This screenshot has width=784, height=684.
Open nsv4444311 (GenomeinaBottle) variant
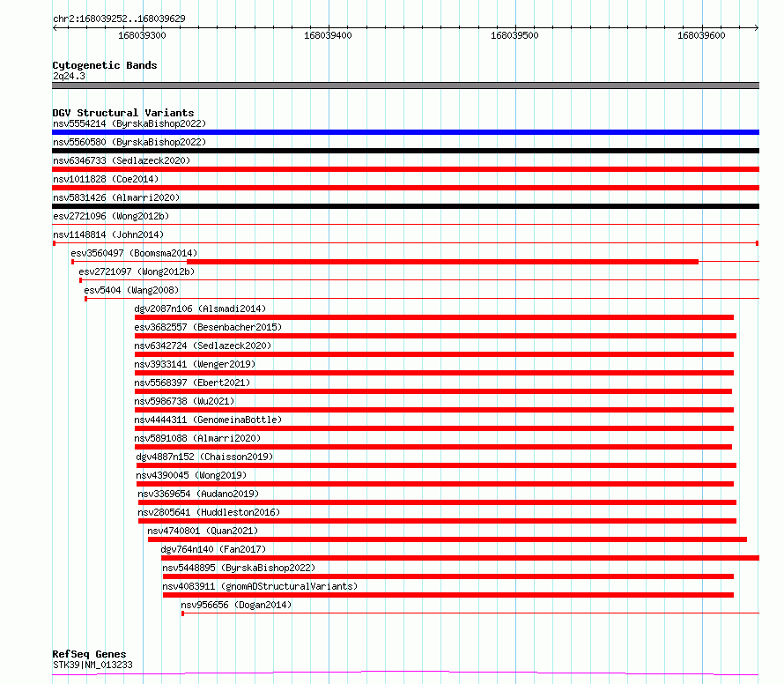[208, 420]
